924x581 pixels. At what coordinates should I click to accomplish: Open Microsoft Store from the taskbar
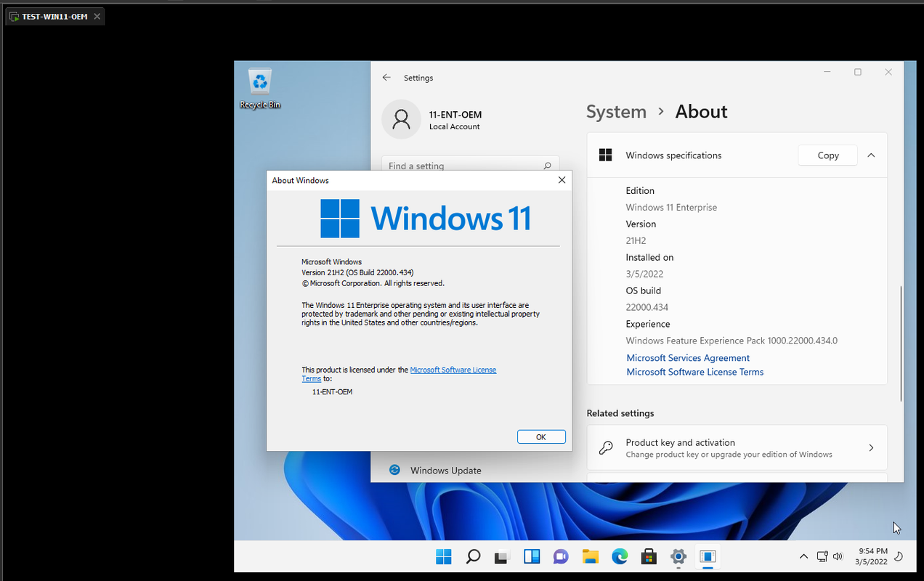[649, 557]
